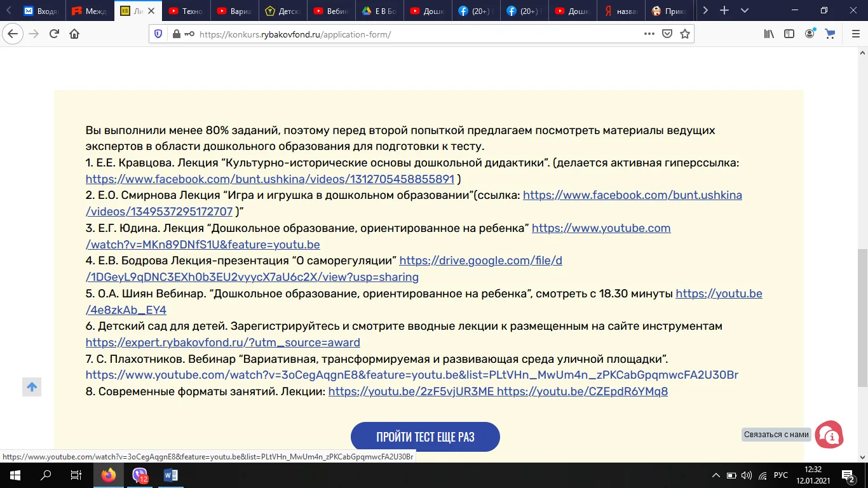Bookmark this page with the star
This screenshot has width=868, height=488.
tap(685, 34)
